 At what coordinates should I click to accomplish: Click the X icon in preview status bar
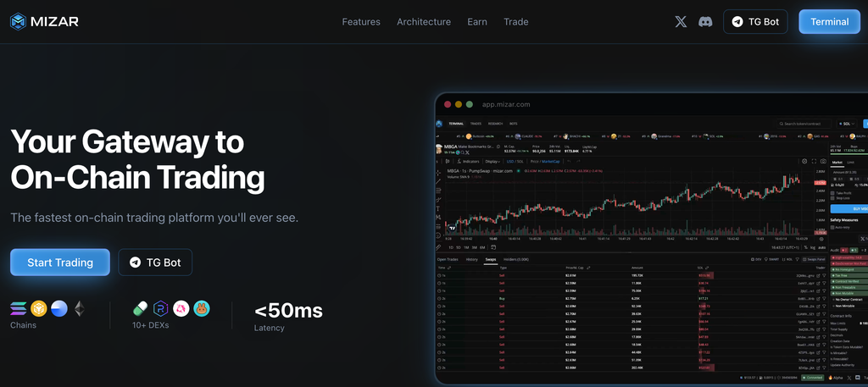point(849,378)
